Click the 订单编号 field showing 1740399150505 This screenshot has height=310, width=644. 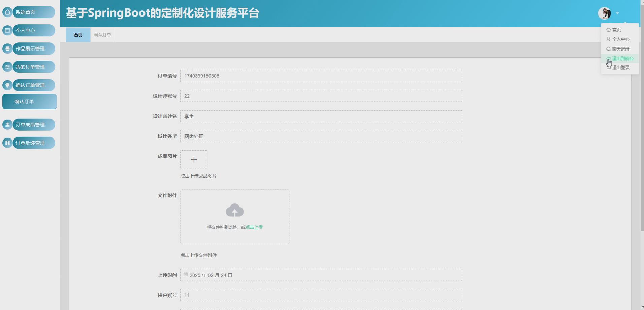click(x=321, y=76)
